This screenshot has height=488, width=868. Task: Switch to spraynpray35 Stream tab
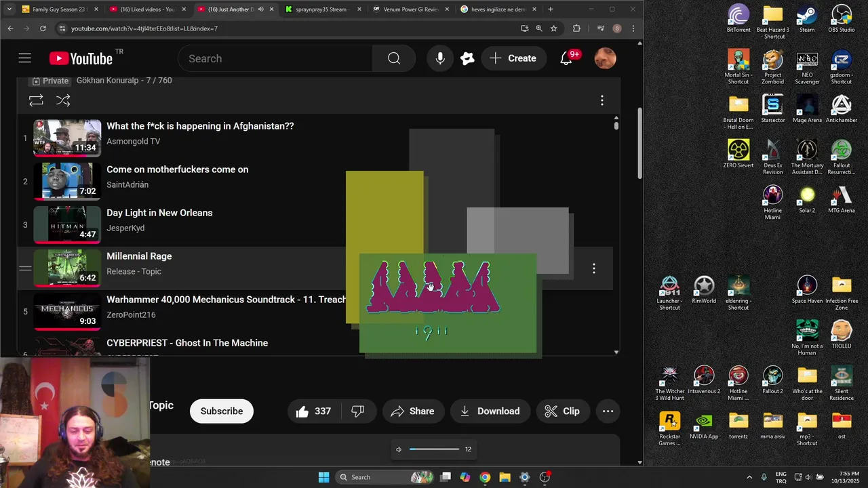(323, 9)
